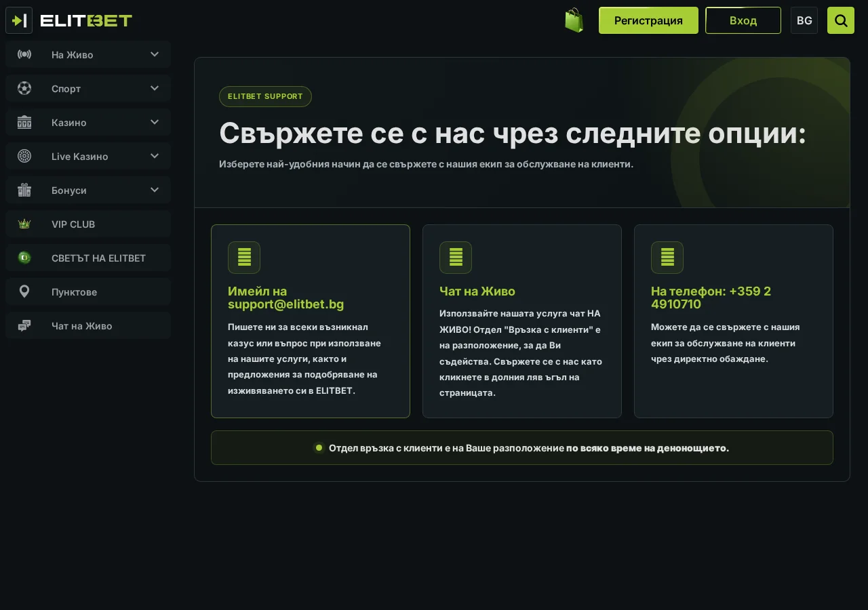868x610 pixels.
Task: Expand the Live Казино menu chevron
Action: tap(155, 156)
